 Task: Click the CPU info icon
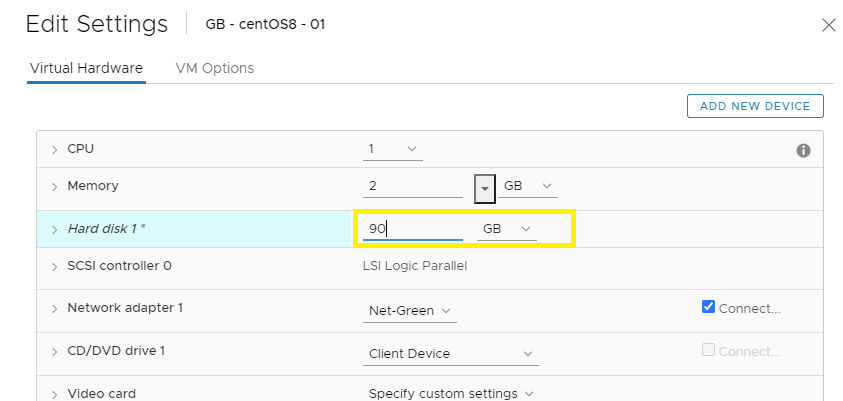pyautogui.click(x=803, y=150)
